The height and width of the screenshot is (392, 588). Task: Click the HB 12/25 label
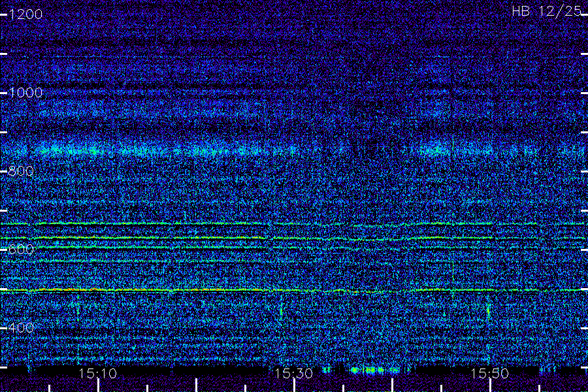click(x=547, y=11)
